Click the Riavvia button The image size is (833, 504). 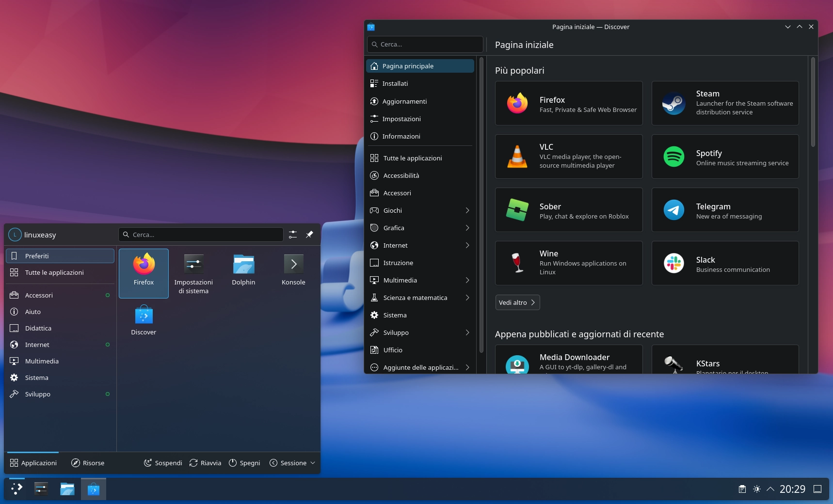pos(205,463)
